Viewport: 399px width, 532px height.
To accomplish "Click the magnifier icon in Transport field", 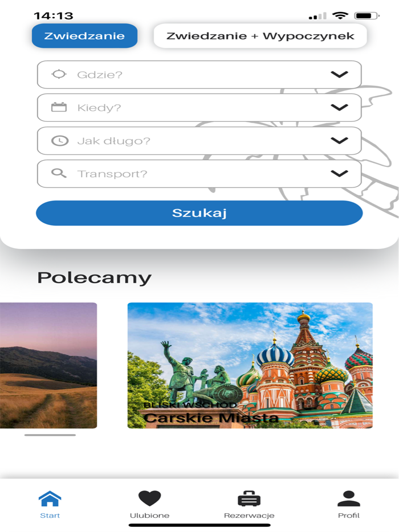I will pos(59,173).
